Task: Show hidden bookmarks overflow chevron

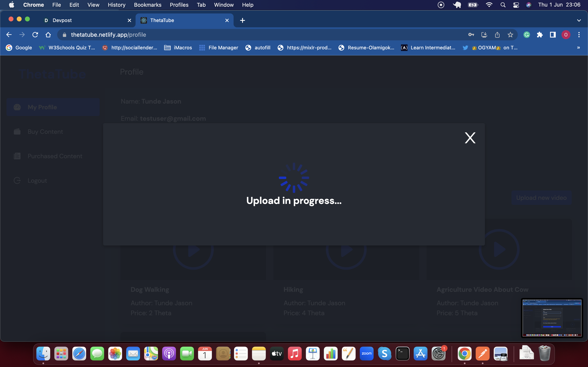Action: pyautogui.click(x=578, y=48)
